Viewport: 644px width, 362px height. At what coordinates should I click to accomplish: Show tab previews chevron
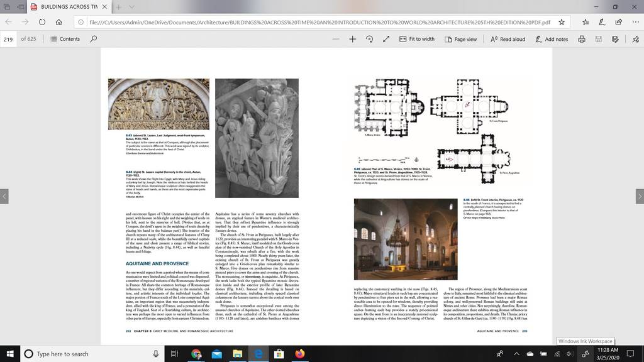point(131,7)
